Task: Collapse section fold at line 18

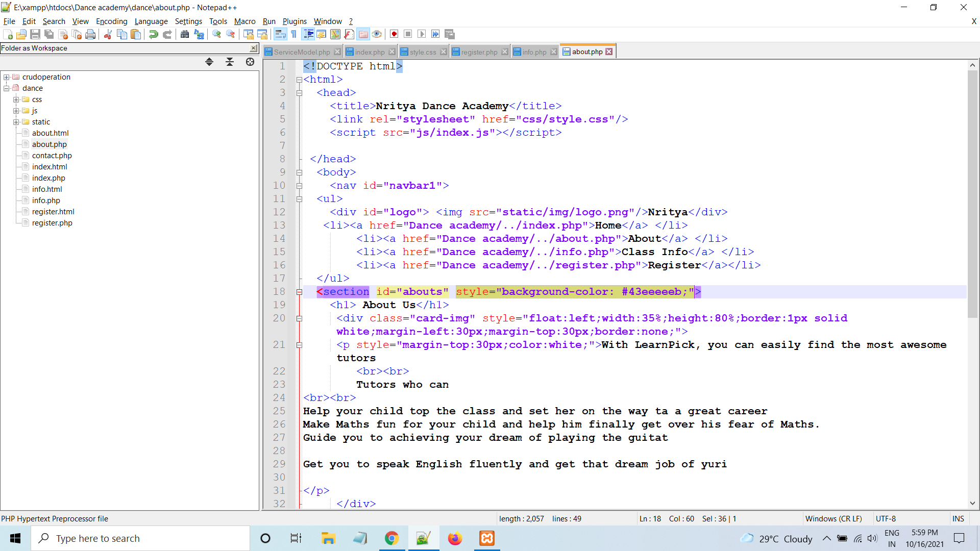Action: point(300,292)
